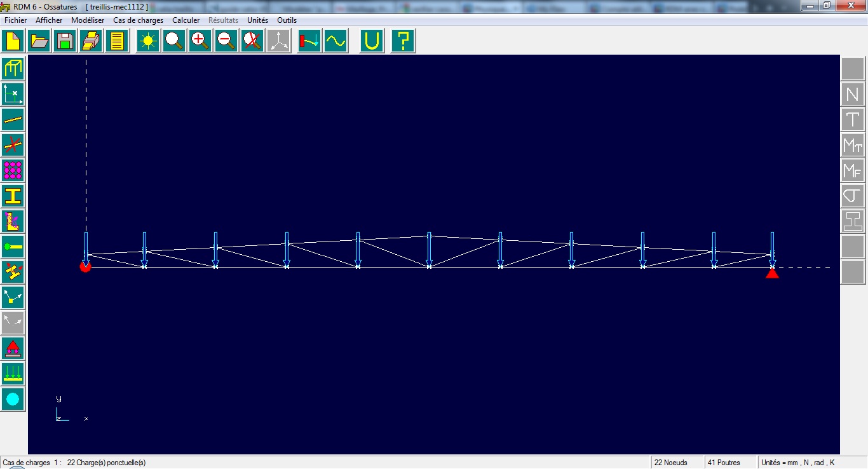Viewport: 868px width, 469px height.
Task: Save the model with the floppy disk icon
Action: click(x=65, y=41)
